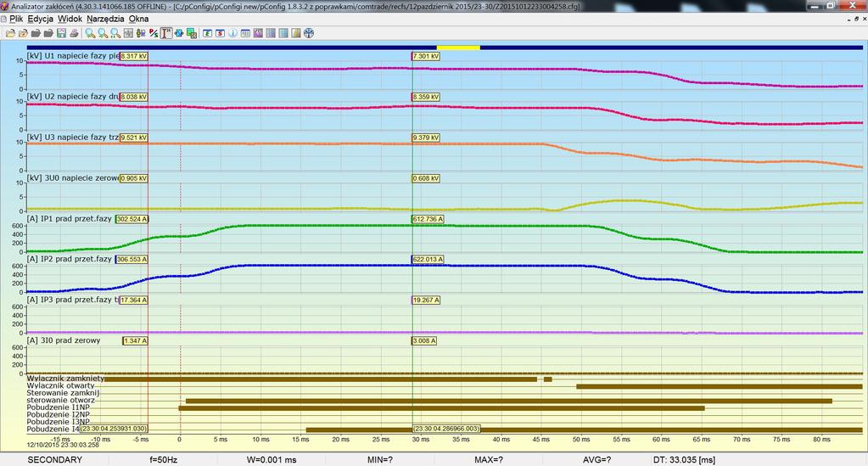This screenshot has width=868, height=466.
Task: Click the green overlapping windows icon
Action: pyautogui.click(x=192, y=33)
